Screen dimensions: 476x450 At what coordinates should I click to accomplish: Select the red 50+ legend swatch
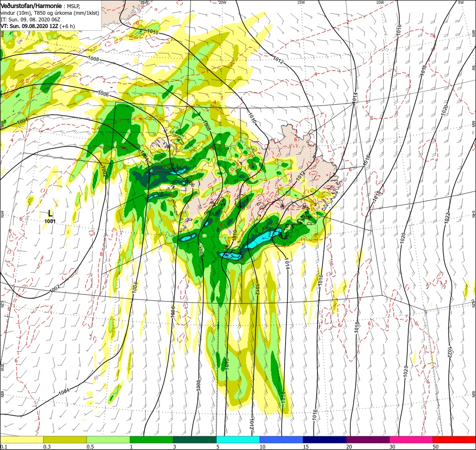[x=454, y=440]
